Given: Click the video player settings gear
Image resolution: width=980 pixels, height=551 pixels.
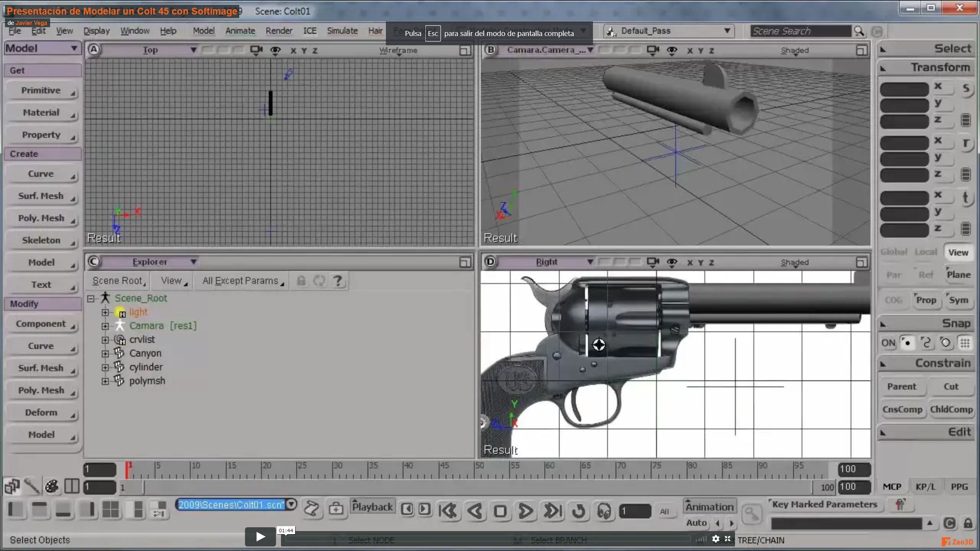Looking at the screenshot, I should click(715, 539).
